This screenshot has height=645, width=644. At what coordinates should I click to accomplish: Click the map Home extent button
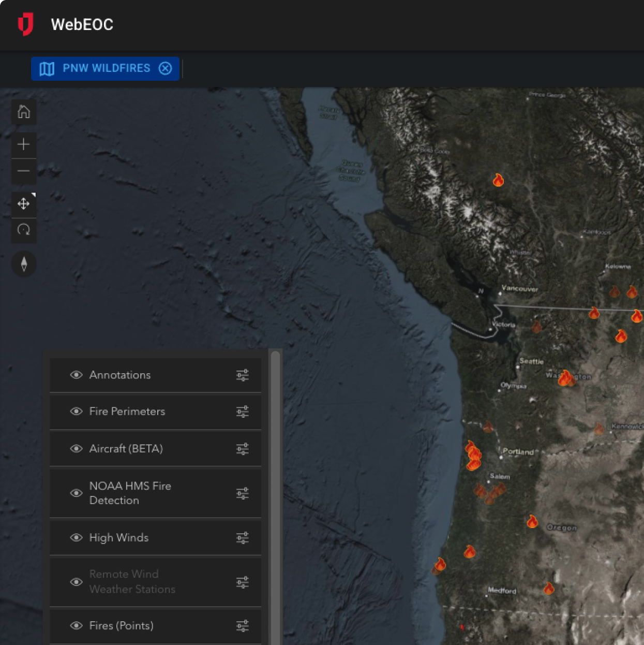[24, 112]
